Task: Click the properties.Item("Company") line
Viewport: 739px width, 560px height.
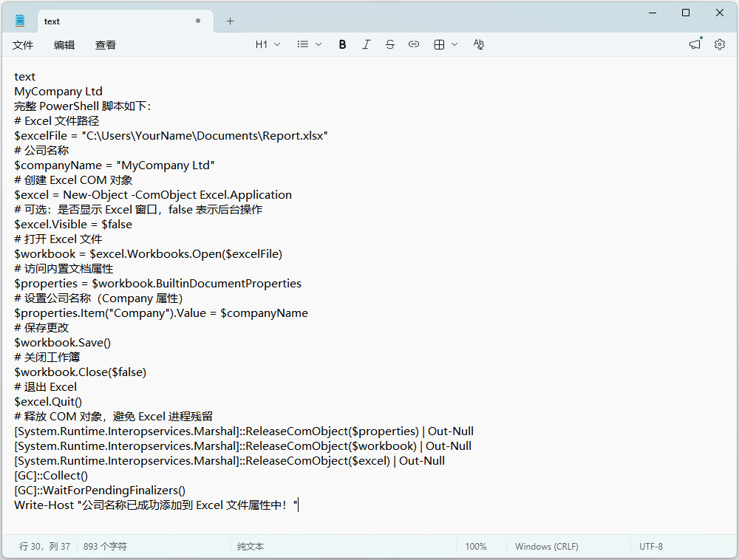Action: pos(161,313)
